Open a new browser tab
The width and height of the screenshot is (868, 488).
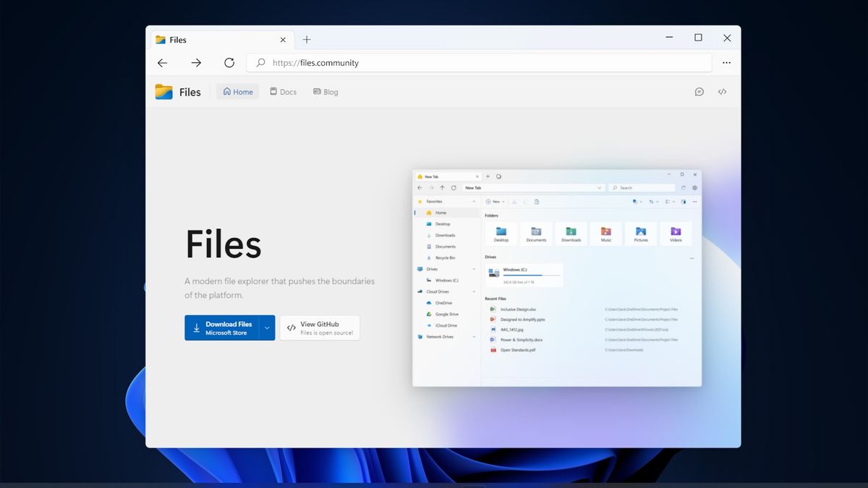307,40
